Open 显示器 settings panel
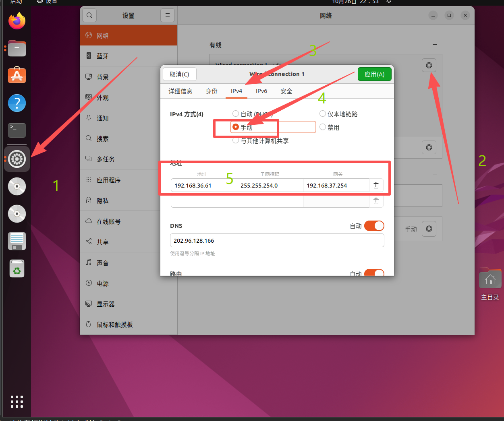This screenshot has width=504, height=421. click(129, 304)
